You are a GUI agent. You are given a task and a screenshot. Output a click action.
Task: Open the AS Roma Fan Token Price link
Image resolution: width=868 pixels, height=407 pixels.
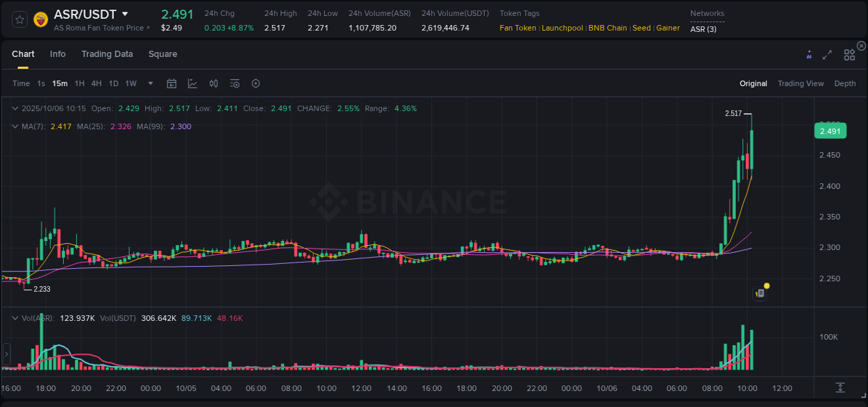(101, 28)
